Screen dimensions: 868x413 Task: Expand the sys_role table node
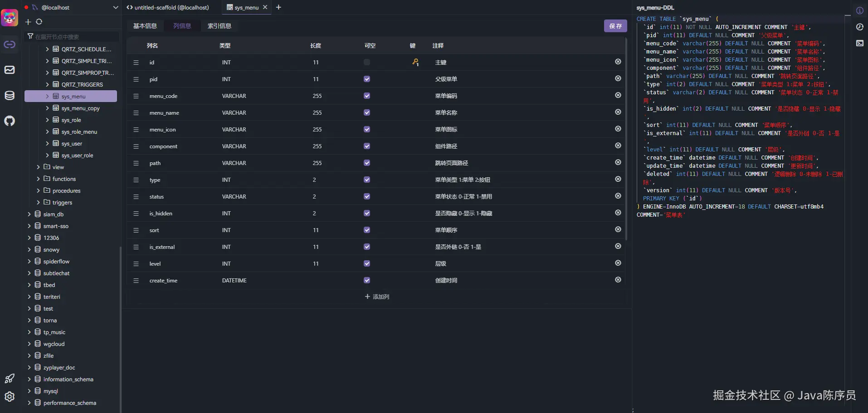[47, 120]
